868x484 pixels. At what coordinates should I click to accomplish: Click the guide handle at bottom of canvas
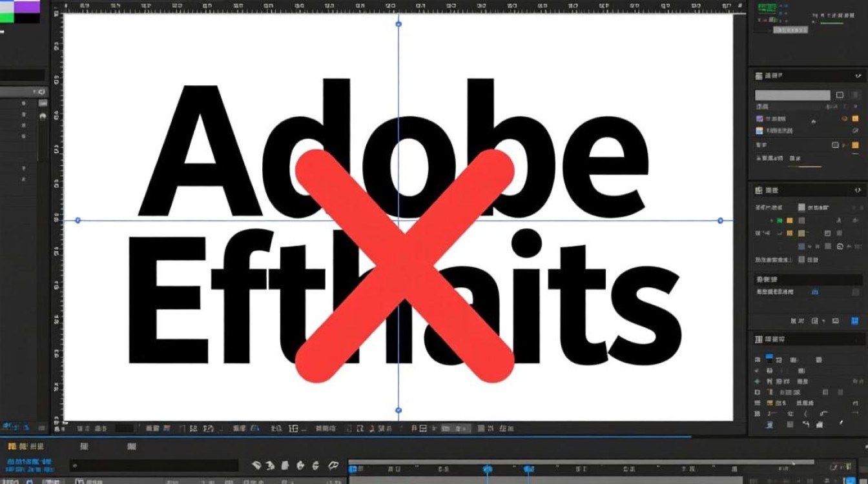[398, 410]
